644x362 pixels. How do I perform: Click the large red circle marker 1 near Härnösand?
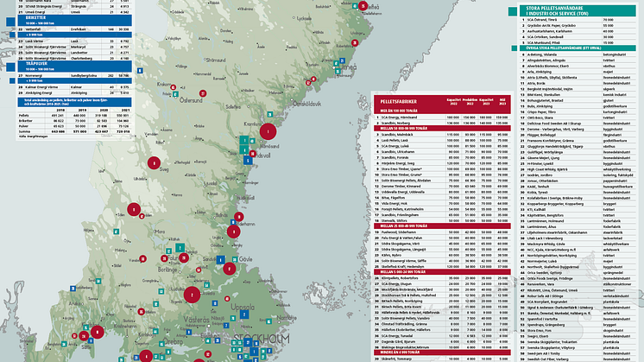tap(268, 132)
